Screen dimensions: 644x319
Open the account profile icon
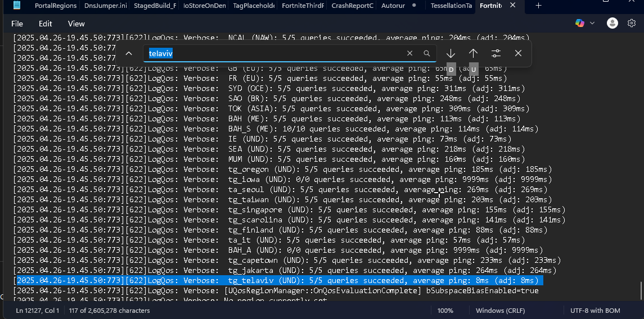[613, 24]
